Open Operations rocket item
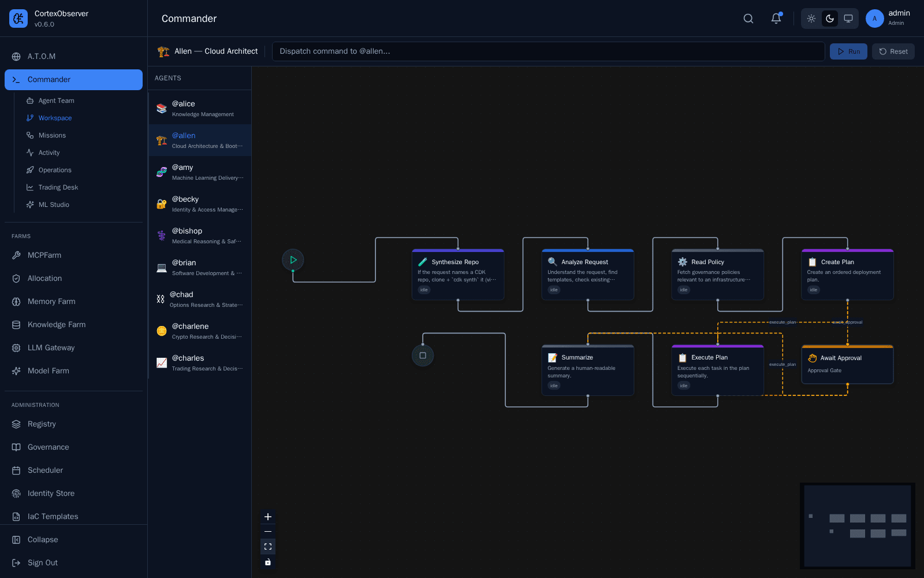924x578 pixels. click(81, 170)
